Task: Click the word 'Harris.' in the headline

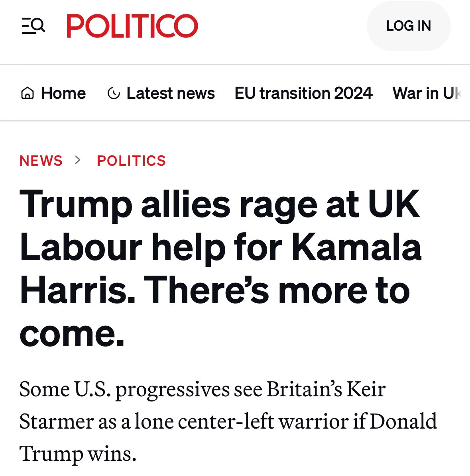Action: [77, 290]
